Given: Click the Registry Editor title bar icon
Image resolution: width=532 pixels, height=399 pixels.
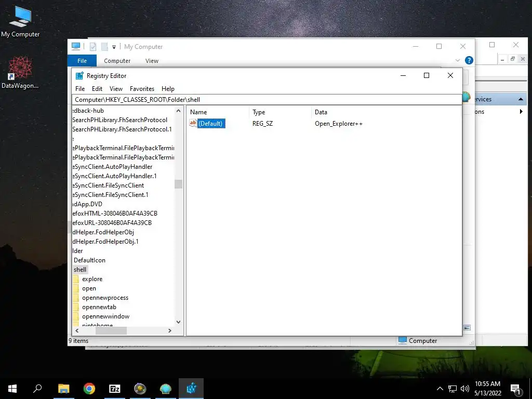Looking at the screenshot, I should pos(79,76).
